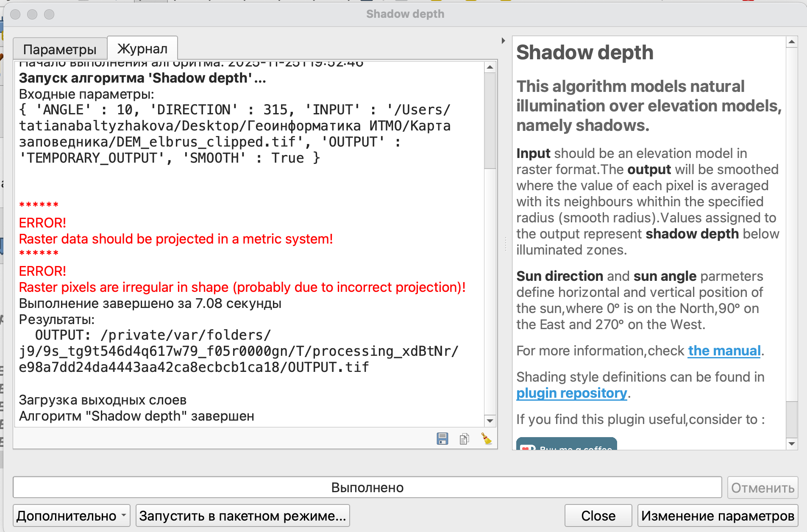Image resolution: width=807 pixels, height=532 pixels.
Task: Click Изменение параметров button
Action: coord(717,515)
